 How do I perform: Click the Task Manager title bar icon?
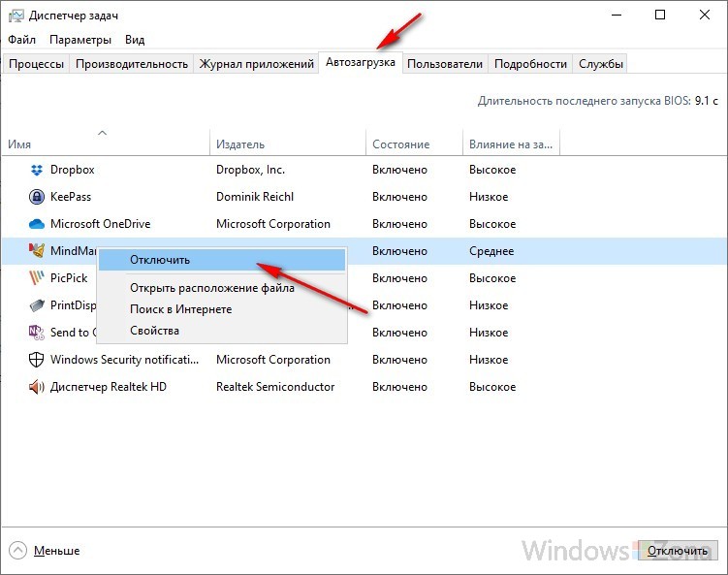[x=16, y=16]
